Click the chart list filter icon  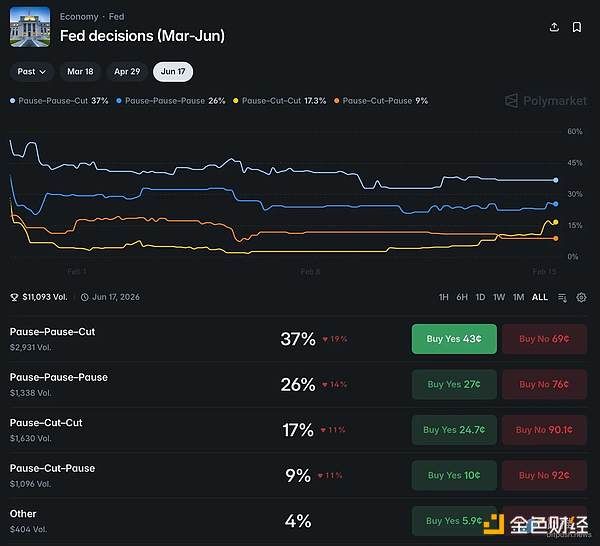tap(562, 297)
